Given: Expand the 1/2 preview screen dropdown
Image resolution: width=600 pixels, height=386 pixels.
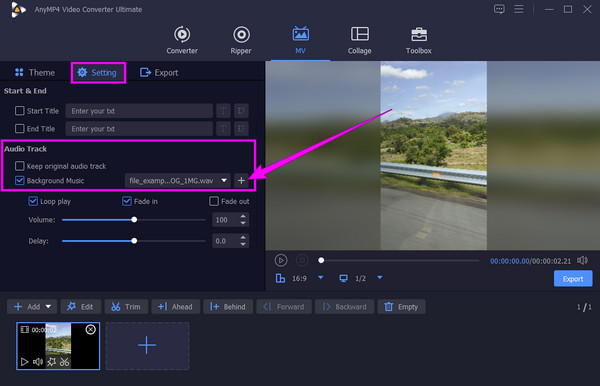Looking at the screenshot, I should pos(380,278).
